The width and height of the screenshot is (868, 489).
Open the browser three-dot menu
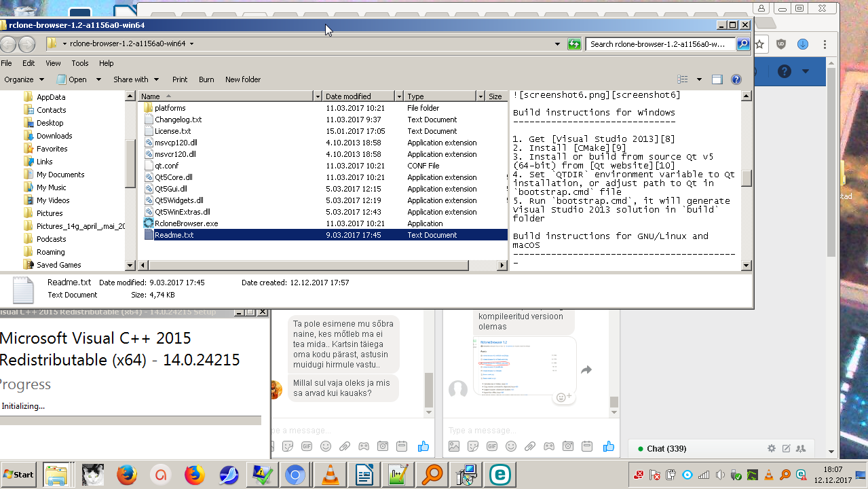[825, 44]
